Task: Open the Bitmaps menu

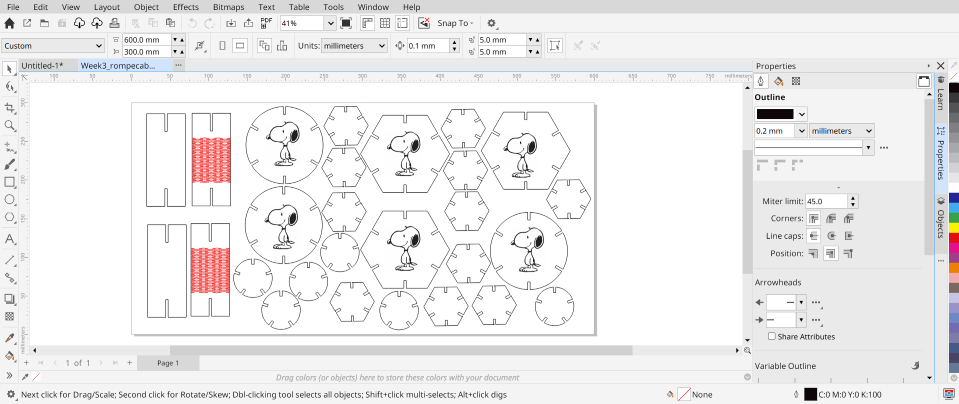Action: [x=228, y=7]
